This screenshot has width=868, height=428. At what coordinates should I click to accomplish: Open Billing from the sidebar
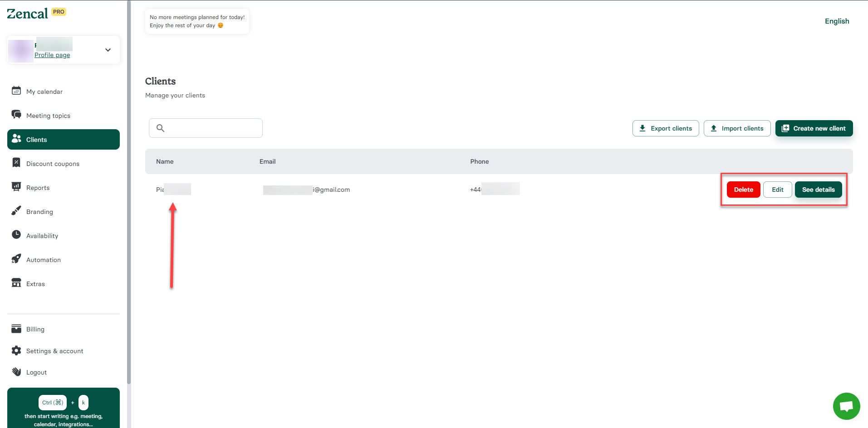point(35,329)
